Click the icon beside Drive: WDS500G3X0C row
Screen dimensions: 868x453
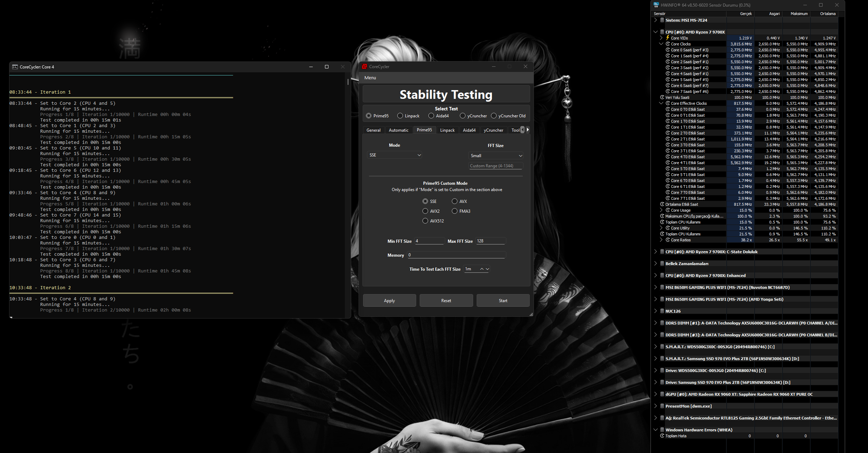[662, 370]
